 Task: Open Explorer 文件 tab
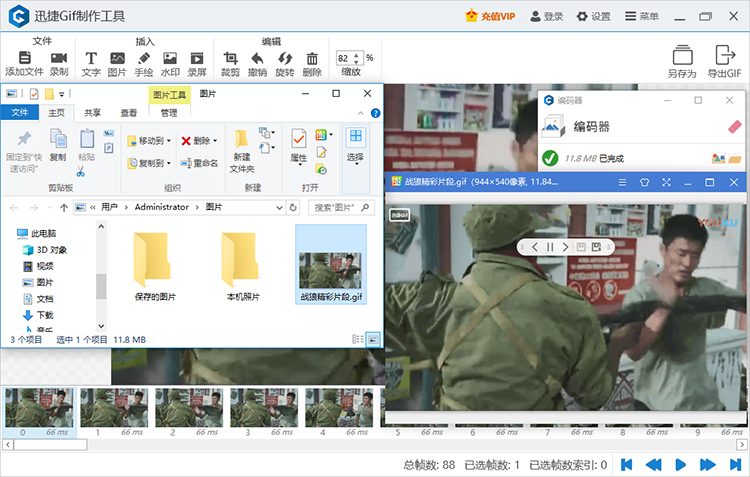(x=20, y=112)
